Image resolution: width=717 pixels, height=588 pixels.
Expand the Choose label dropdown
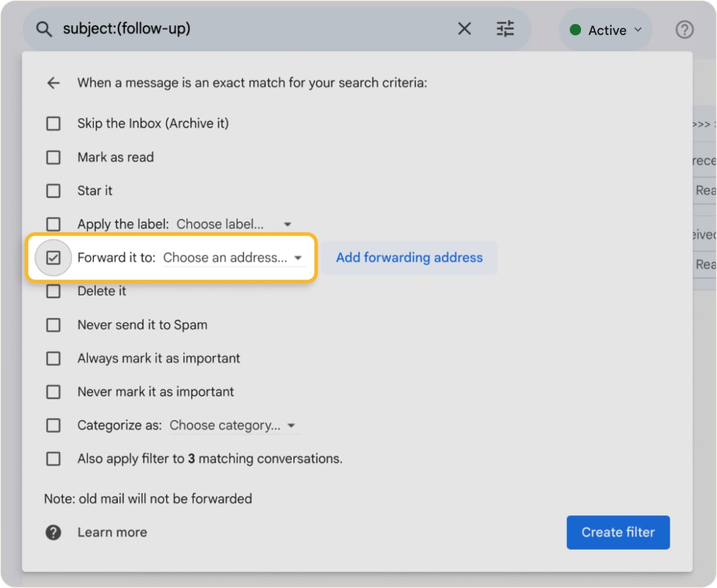pyautogui.click(x=287, y=224)
